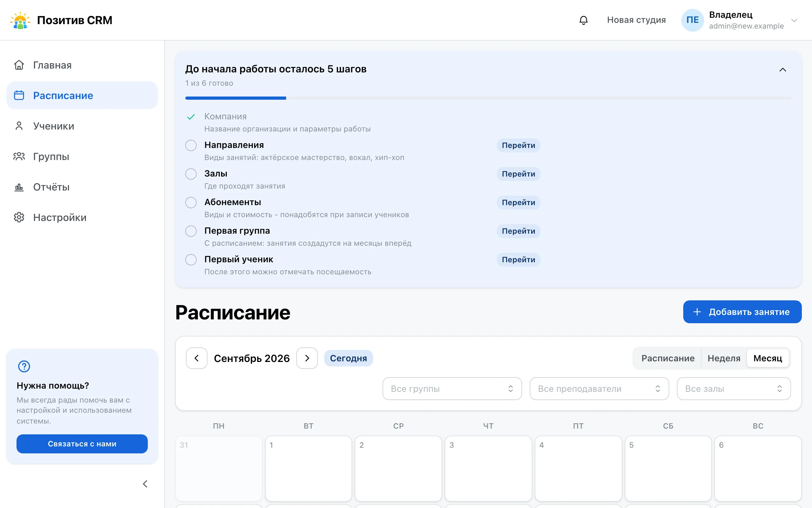Toggle the Направления step circle
812x508 pixels.
pyautogui.click(x=191, y=145)
